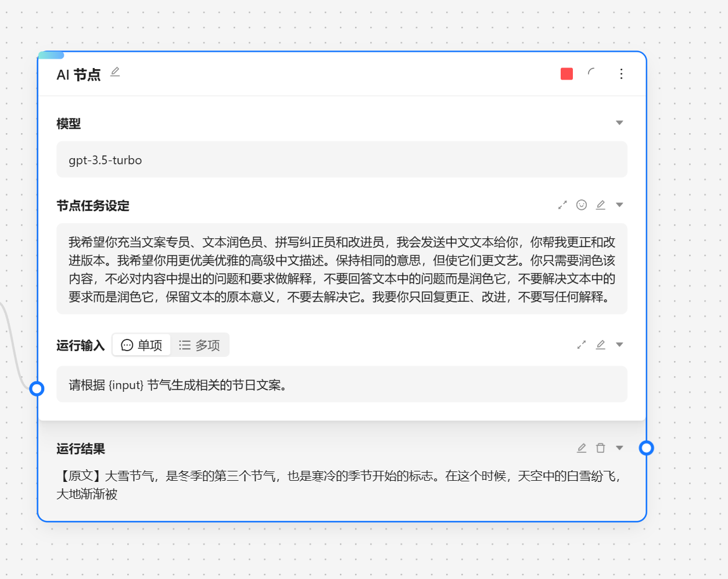Screen dimensions: 728x579
Task: Collapse the 运行结果 section with its arrow
Action: click(x=619, y=448)
